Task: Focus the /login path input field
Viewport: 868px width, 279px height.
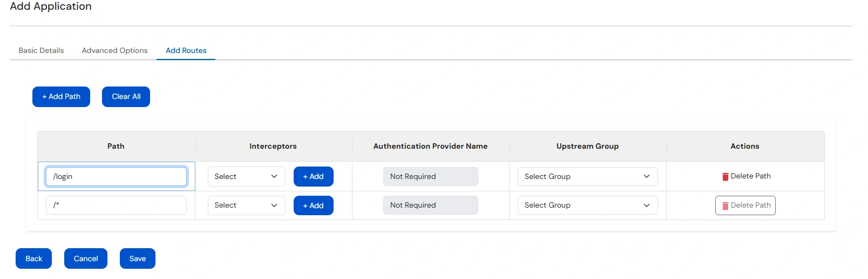Action: click(x=116, y=176)
